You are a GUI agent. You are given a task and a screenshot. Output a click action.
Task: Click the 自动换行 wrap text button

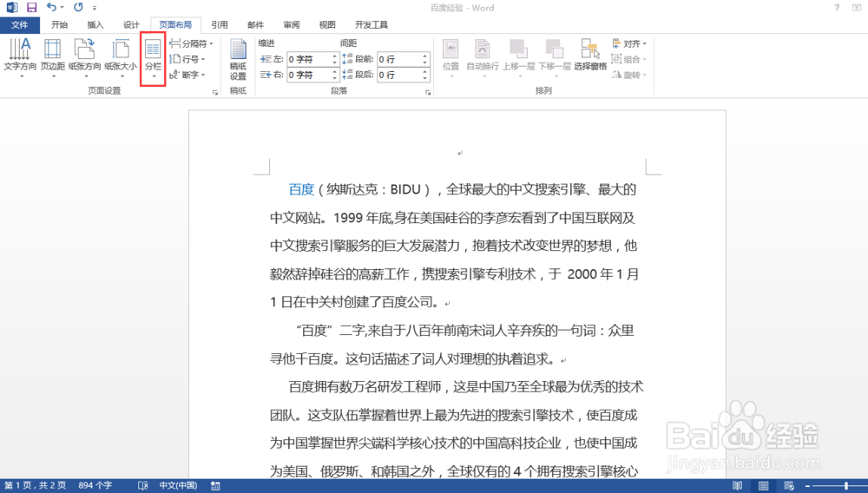point(482,57)
